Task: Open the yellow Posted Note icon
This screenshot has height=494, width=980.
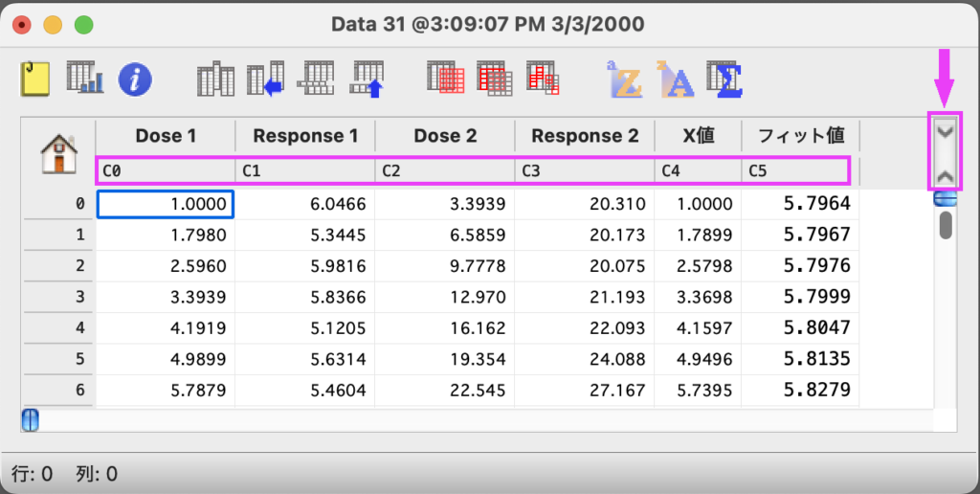Action: [35, 79]
